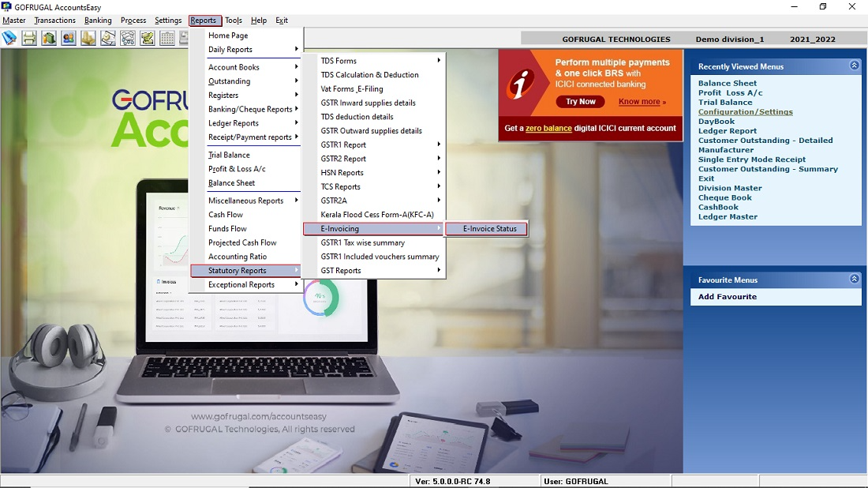Open the Help menu
Image resolution: width=868 pixels, height=488 pixels.
[x=259, y=21]
